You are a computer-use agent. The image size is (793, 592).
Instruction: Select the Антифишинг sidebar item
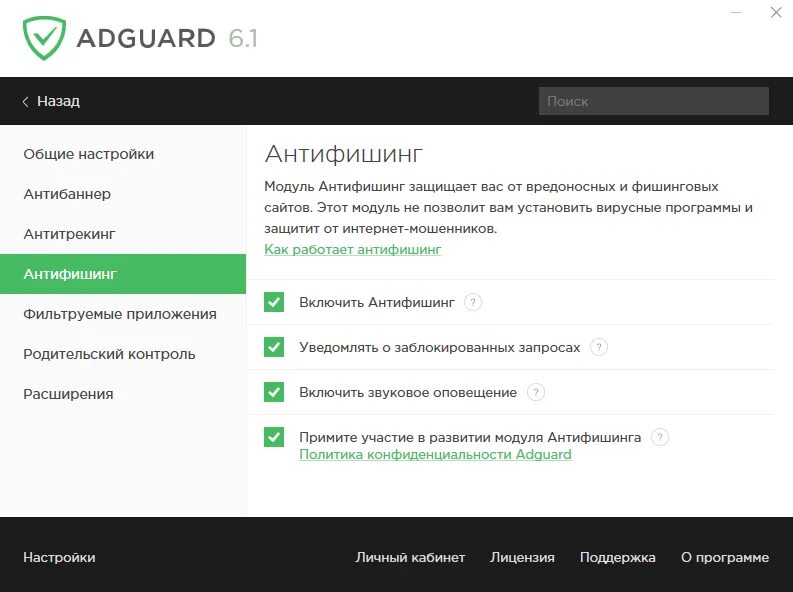(x=123, y=274)
